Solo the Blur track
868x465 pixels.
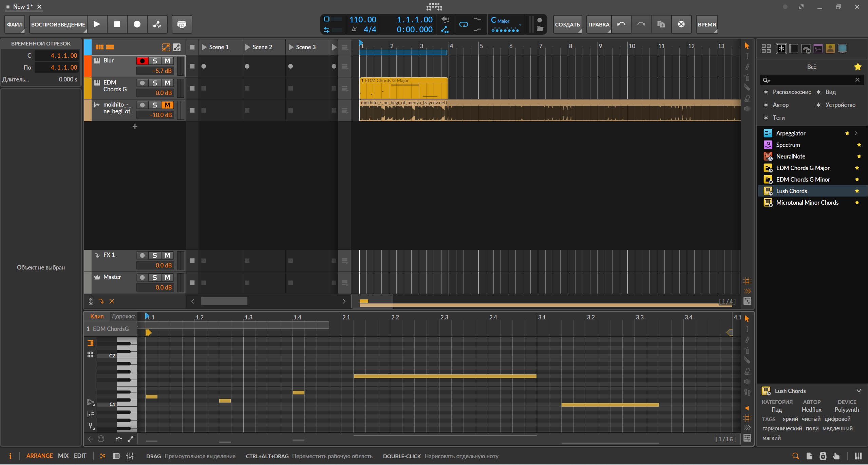(155, 61)
